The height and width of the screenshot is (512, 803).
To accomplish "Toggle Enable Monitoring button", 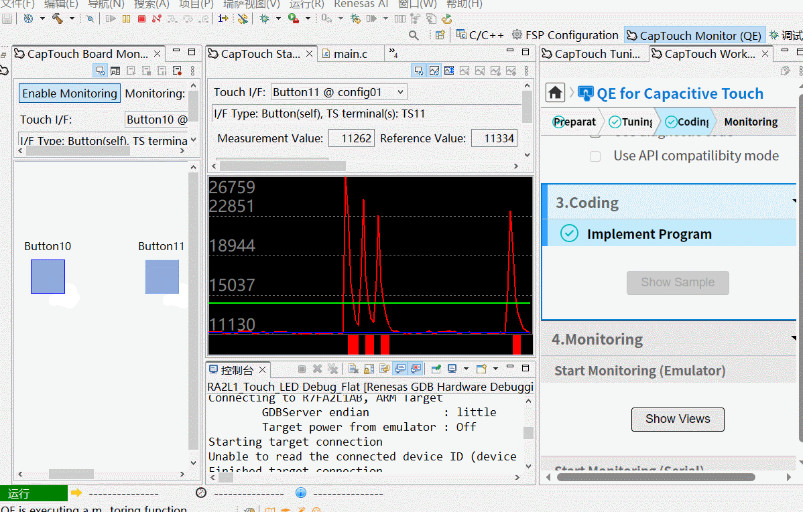I will (x=70, y=93).
